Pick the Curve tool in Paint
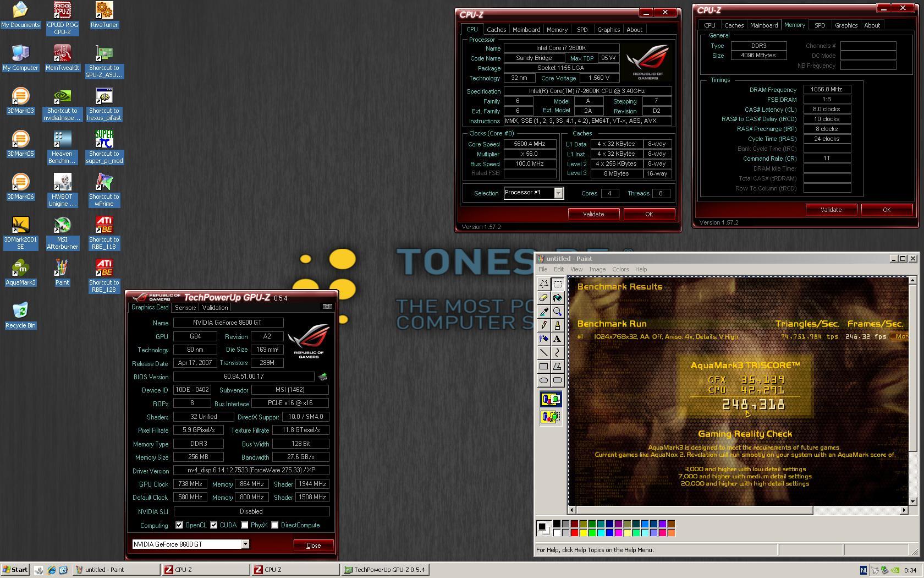This screenshot has width=924, height=578. [557, 353]
